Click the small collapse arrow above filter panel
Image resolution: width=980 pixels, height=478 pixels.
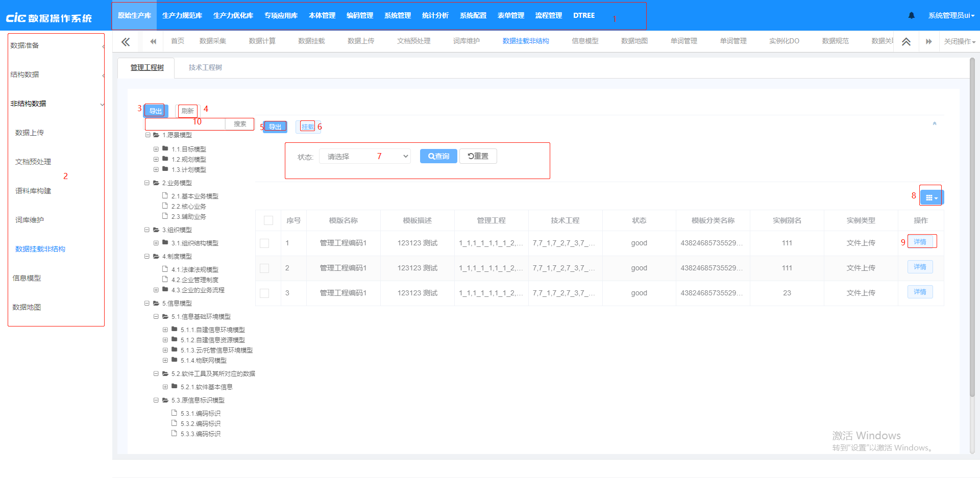935,124
